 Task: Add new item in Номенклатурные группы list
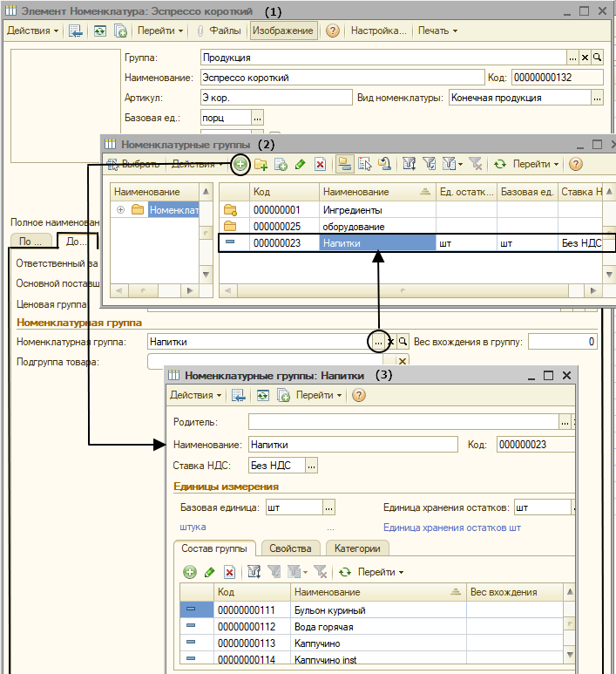(240, 164)
